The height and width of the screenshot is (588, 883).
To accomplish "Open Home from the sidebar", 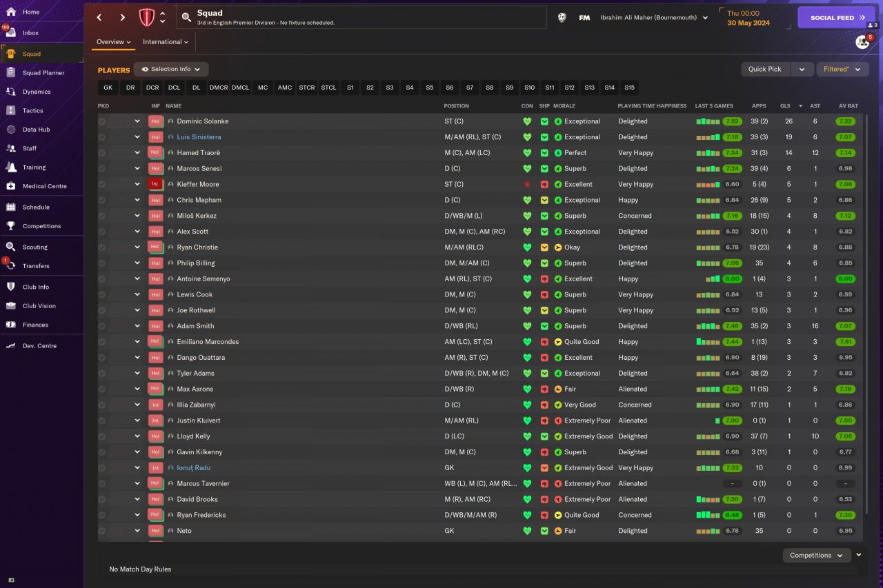I will tap(41, 12).
